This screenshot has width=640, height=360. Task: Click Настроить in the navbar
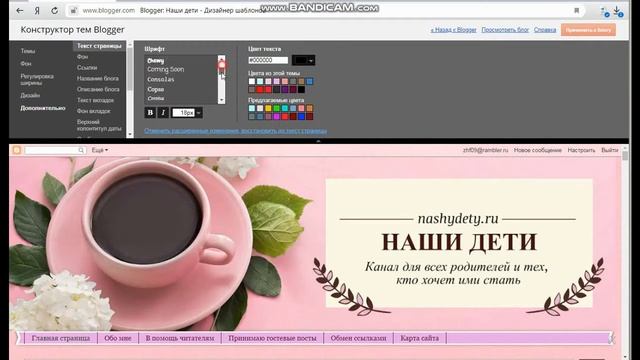(581, 150)
